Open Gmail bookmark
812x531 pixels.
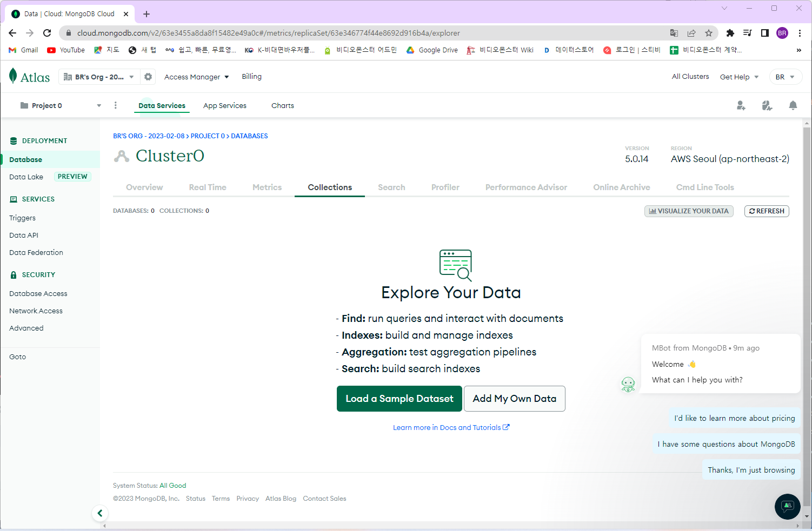point(23,50)
